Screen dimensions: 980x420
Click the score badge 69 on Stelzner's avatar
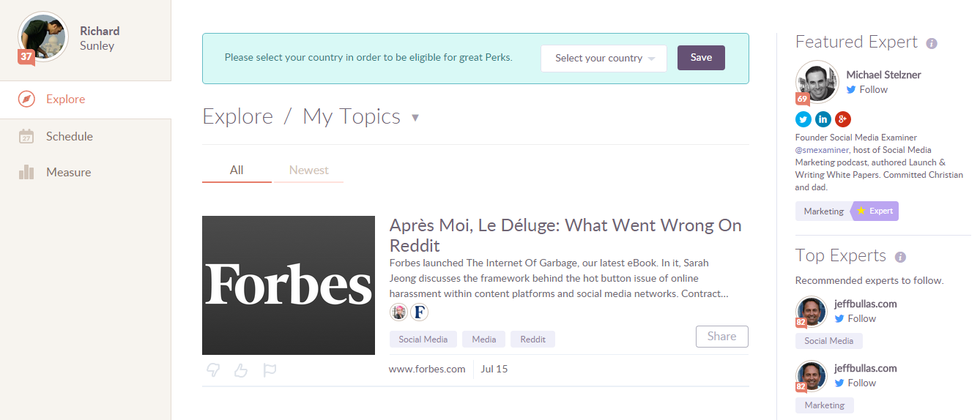click(802, 99)
